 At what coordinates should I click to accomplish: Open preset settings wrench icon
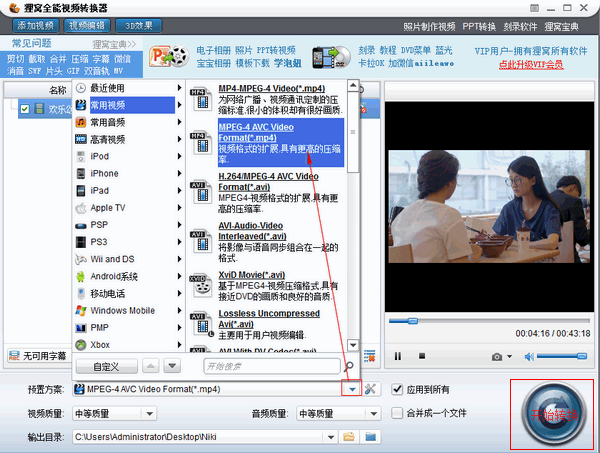point(370,389)
